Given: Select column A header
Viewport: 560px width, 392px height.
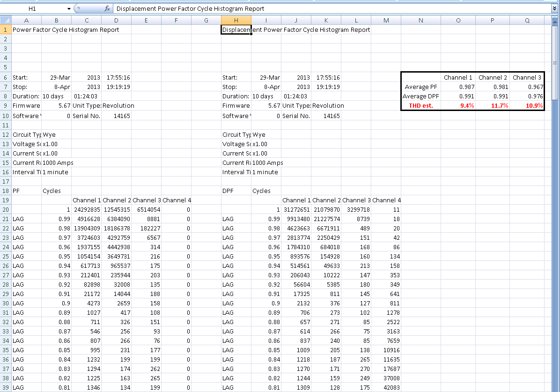Looking at the screenshot, I should pos(26,20).
